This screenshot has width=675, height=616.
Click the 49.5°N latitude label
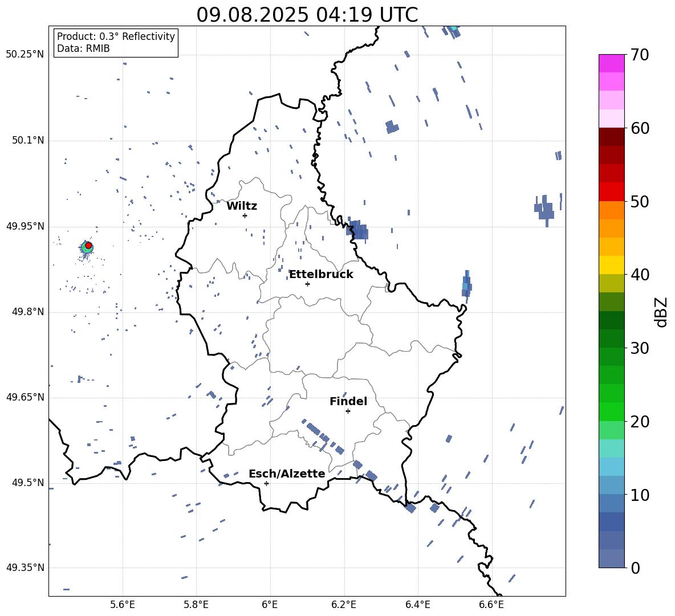pos(27,483)
